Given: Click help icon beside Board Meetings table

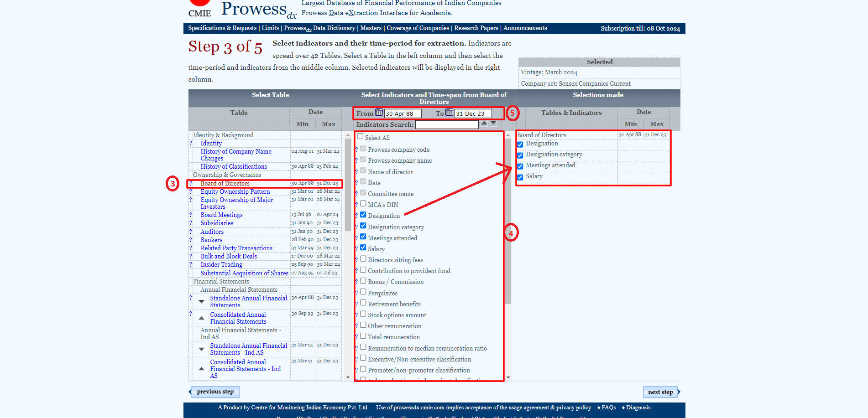Looking at the screenshot, I should point(191,215).
